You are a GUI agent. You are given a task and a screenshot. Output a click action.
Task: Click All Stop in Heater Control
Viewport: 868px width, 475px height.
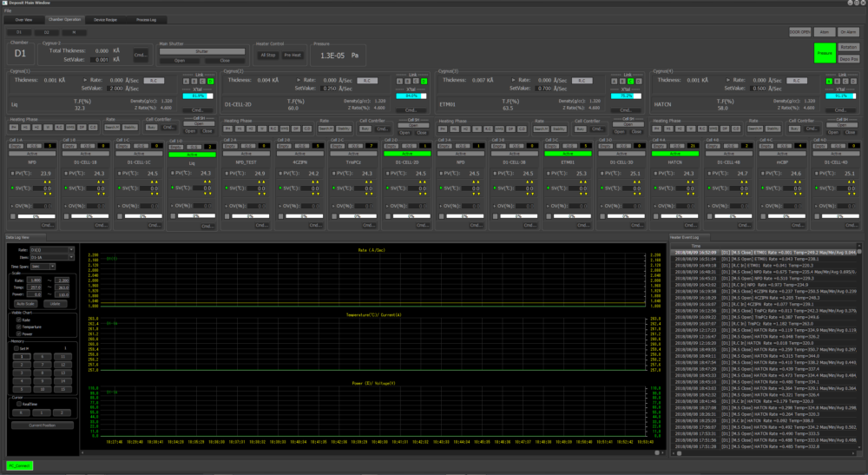[268, 55]
